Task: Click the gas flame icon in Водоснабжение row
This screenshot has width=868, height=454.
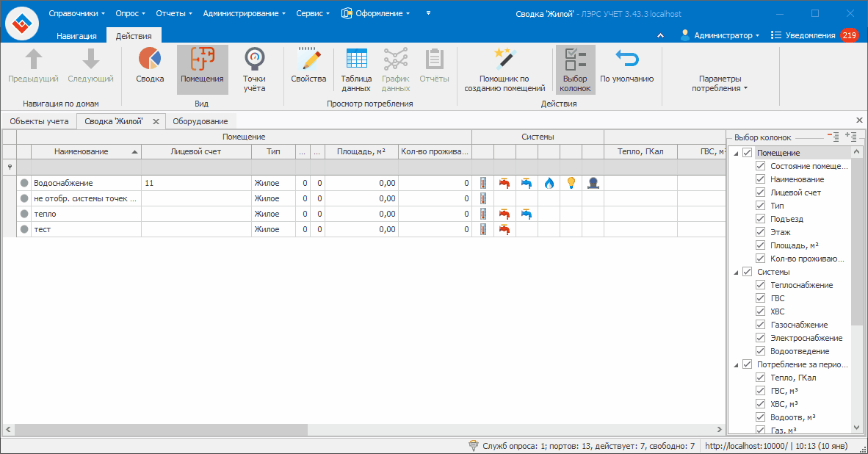Action: (x=549, y=183)
